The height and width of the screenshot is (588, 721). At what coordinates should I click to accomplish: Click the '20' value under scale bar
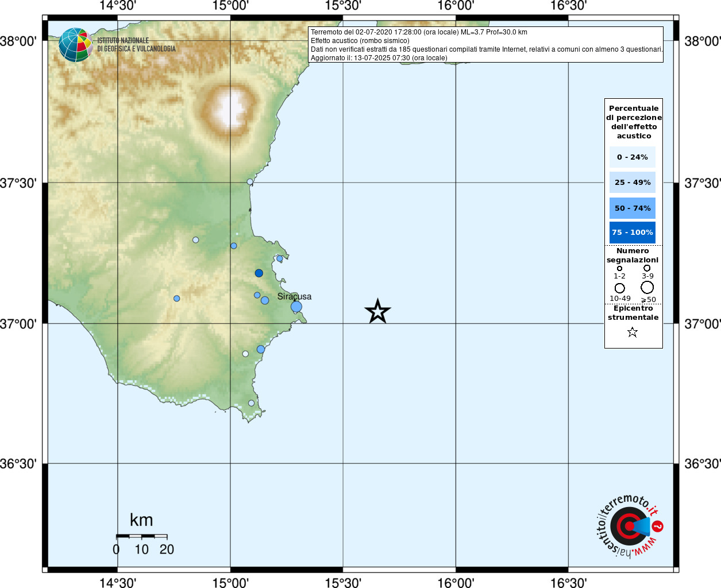[167, 550]
